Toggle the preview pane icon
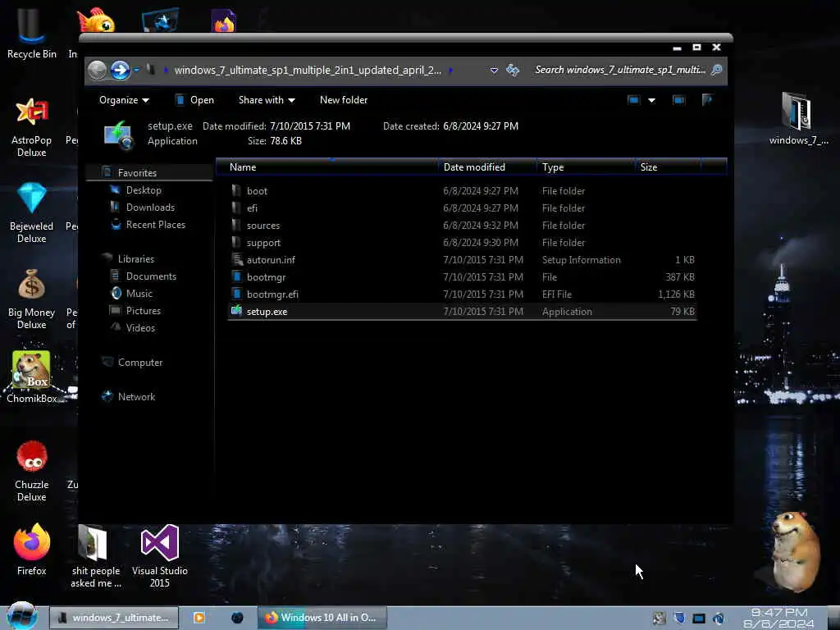The width and height of the screenshot is (840, 630). click(x=678, y=100)
